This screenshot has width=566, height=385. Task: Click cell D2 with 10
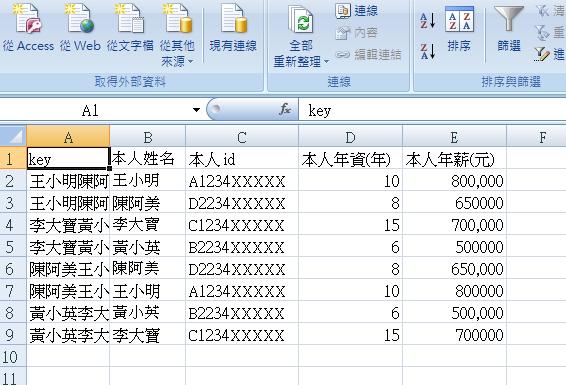pyautogui.click(x=351, y=180)
